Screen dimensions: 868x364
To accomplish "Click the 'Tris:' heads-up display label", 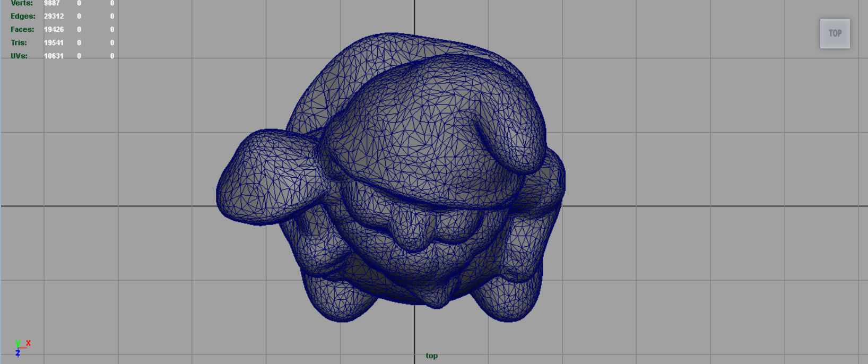I will [19, 43].
